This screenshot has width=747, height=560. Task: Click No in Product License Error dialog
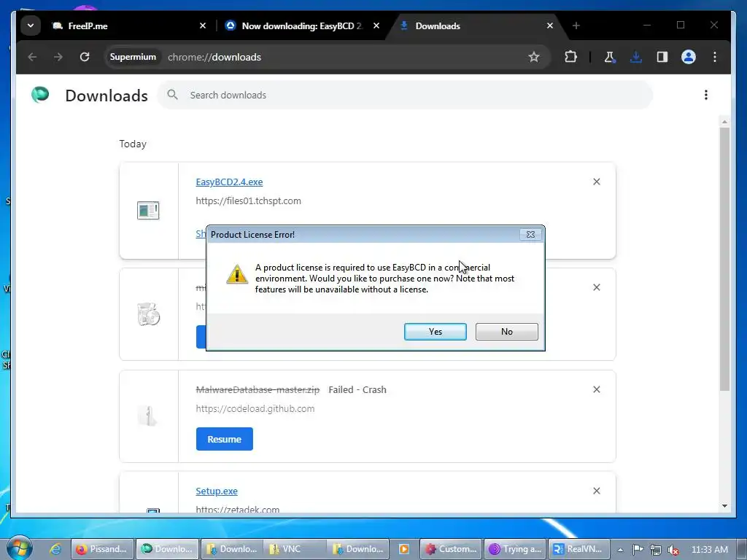pos(506,332)
